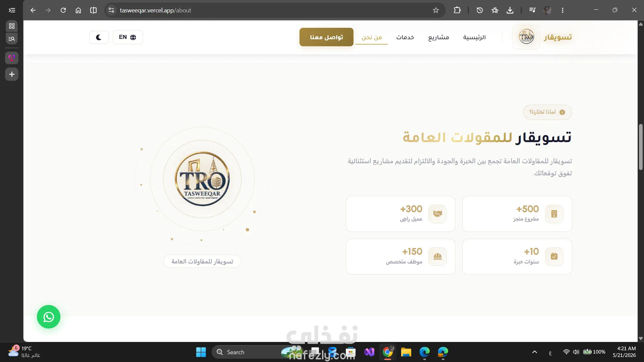
Task: Click the تسويقار للمقاولات العامة pill label
Action: 202,261
